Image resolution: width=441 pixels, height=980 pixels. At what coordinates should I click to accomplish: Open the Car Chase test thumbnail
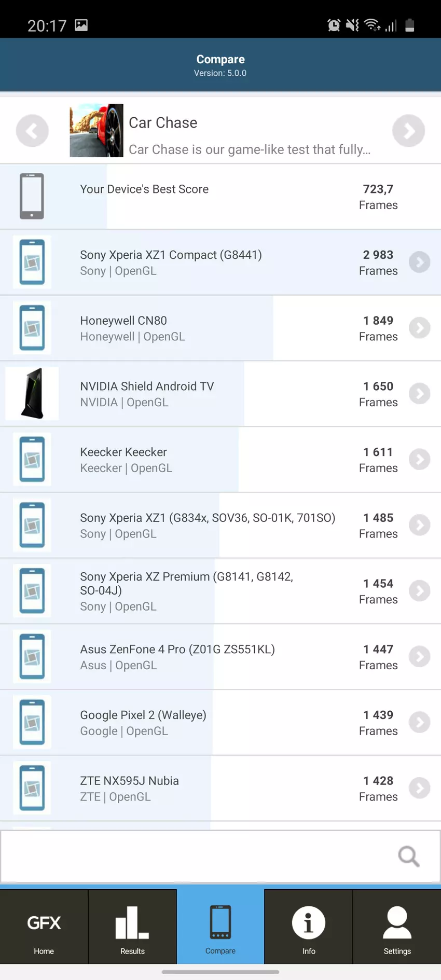pos(97,131)
